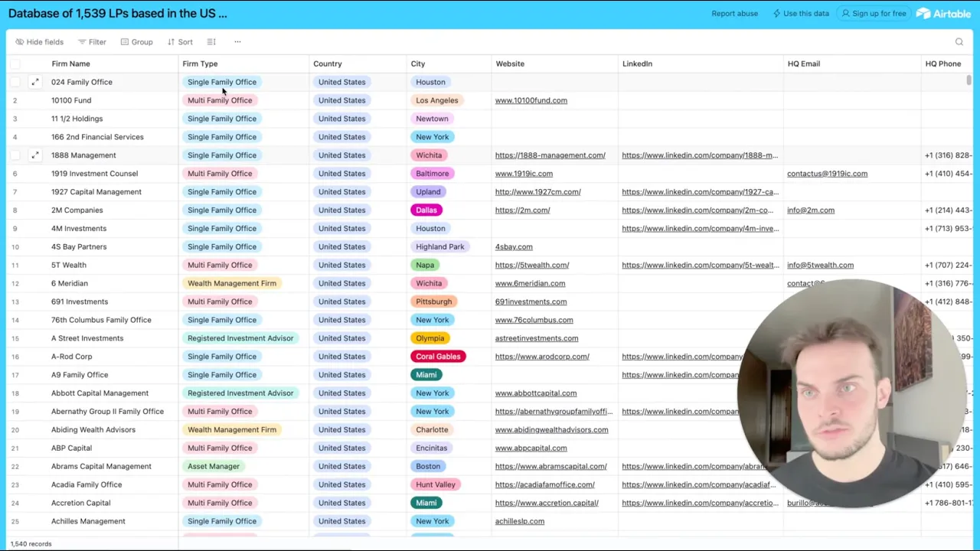
Task: Click the Pittsburgh city tag
Action: pyautogui.click(x=433, y=302)
